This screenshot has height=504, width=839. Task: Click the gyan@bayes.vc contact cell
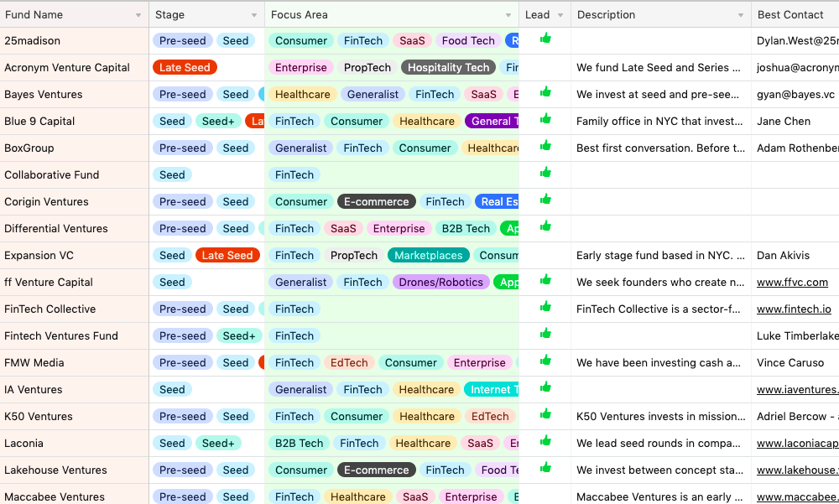point(795,94)
